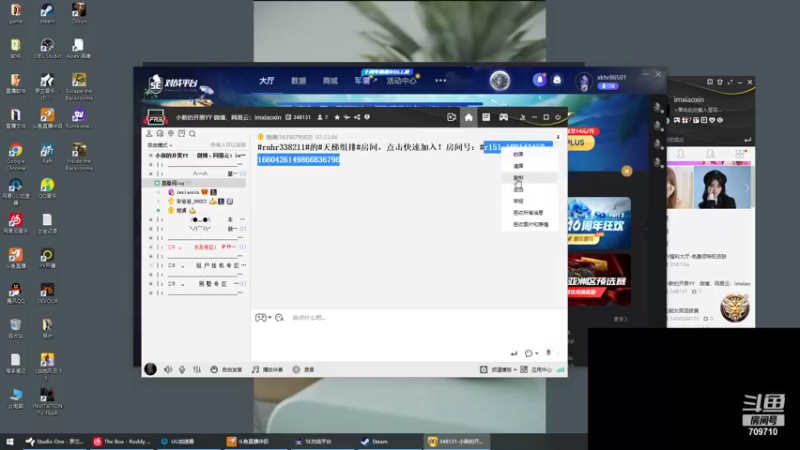This screenshot has width=800, height=450.
Task: Click the video play icon in YY title bar
Action: point(451,117)
